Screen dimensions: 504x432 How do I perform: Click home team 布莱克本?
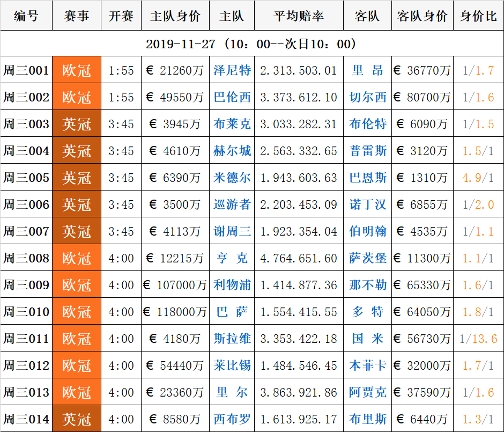(232, 124)
